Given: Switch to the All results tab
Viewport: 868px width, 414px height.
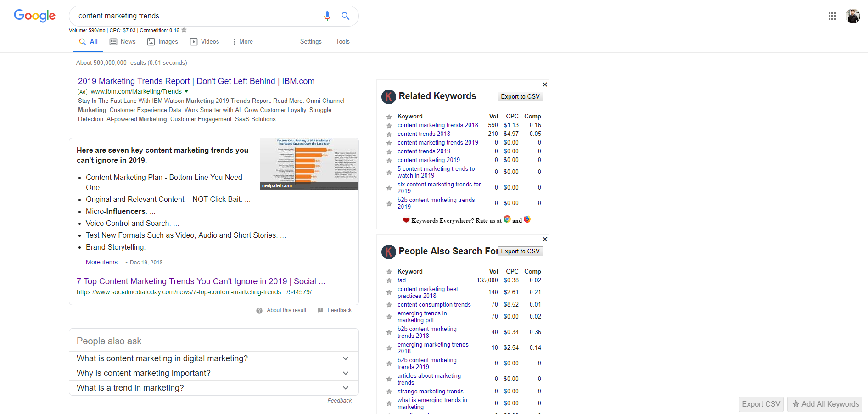Looking at the screenshot, I should click(x=89, y=42).
